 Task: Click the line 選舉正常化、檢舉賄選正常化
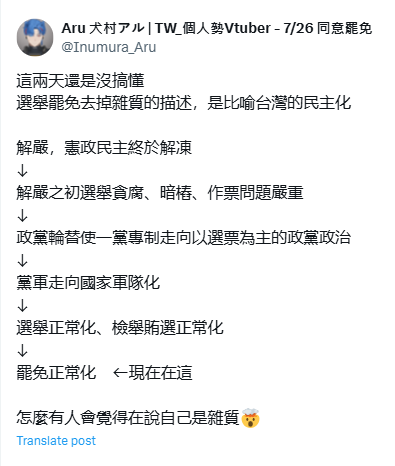[120, 328]
